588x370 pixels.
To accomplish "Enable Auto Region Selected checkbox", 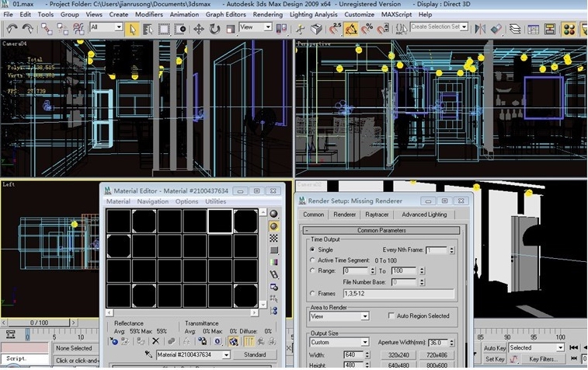I will (391, 316).
